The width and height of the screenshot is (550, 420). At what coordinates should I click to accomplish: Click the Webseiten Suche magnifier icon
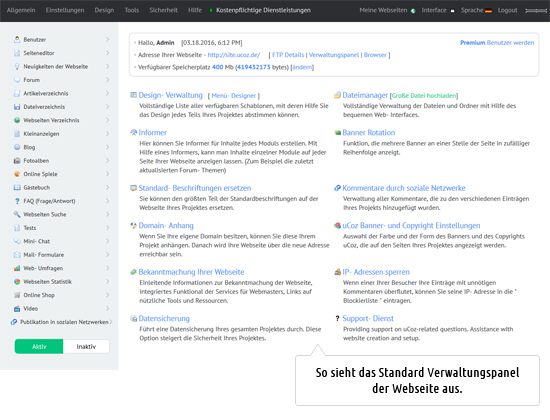(x=17, y=214)
